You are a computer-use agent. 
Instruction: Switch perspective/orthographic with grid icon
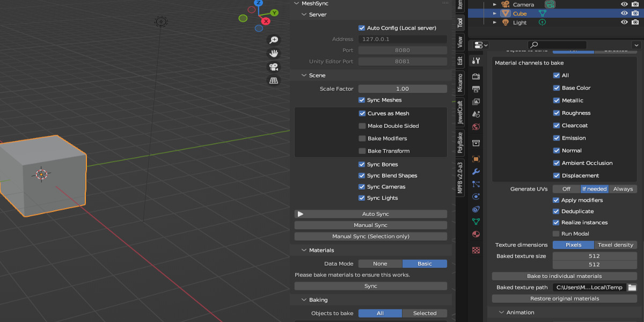pyautogui.click(x=274, y=80)
